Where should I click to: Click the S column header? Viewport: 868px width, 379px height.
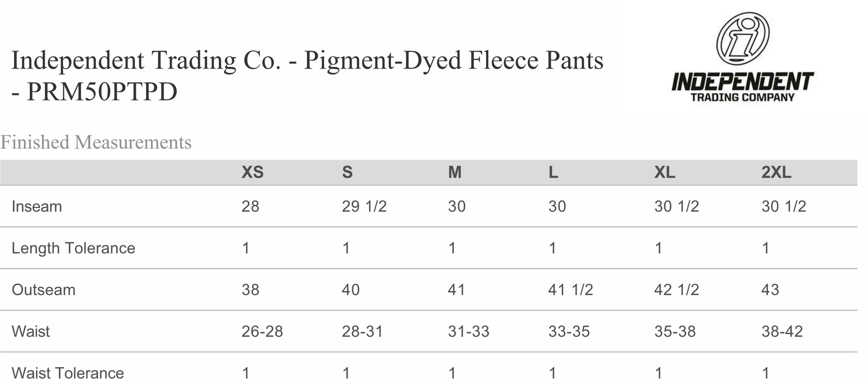tap(348, 172)
